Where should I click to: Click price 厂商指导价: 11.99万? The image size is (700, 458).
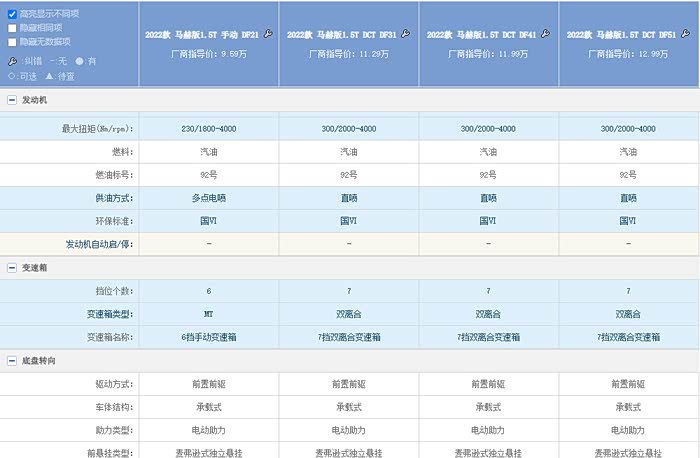(488, 54)
